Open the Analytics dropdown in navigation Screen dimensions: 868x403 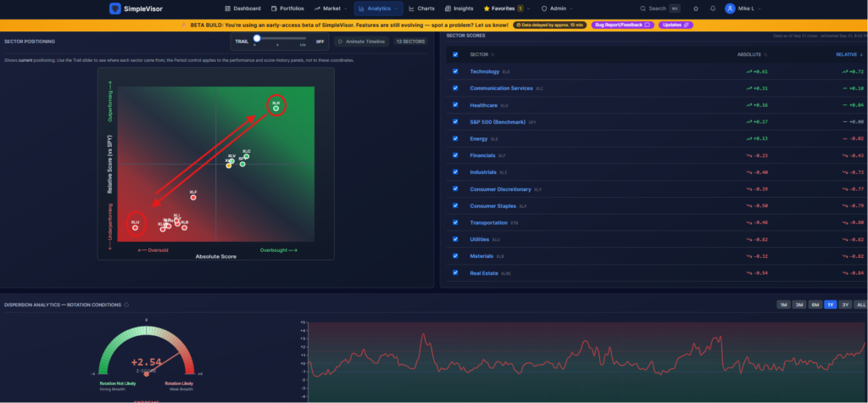pyautogui.click(x=379, y=8)
